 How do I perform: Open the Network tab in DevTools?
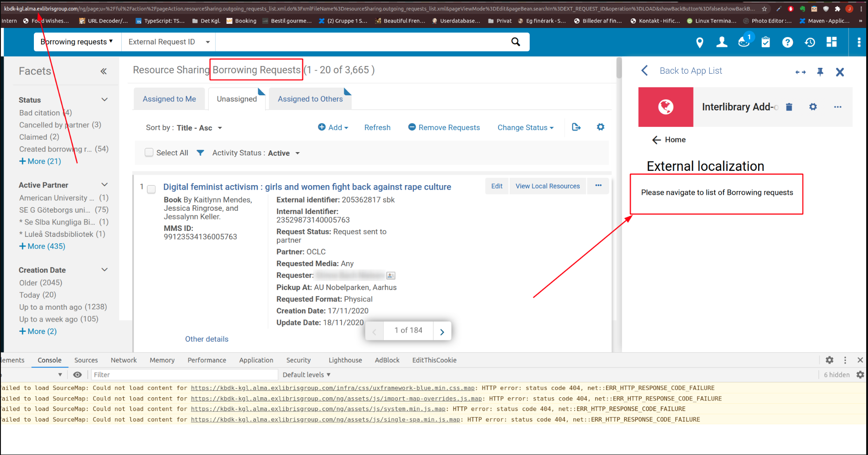(124, 360)
